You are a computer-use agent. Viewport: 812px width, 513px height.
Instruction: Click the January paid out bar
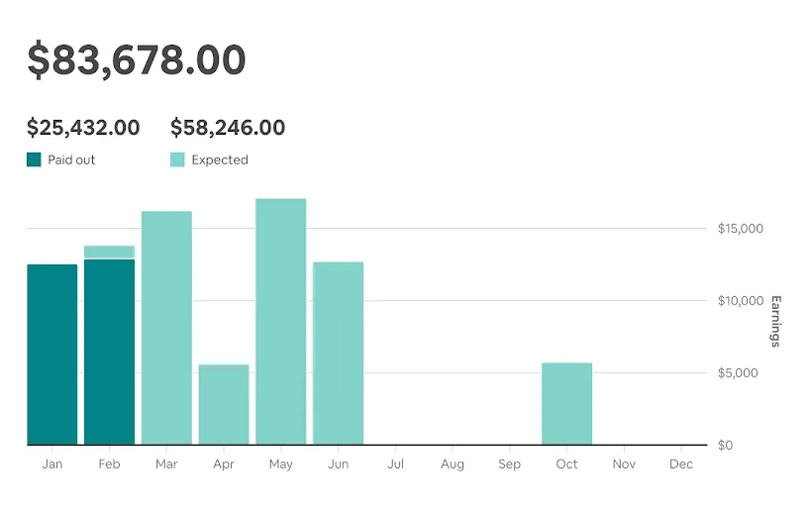pos(51,355)
